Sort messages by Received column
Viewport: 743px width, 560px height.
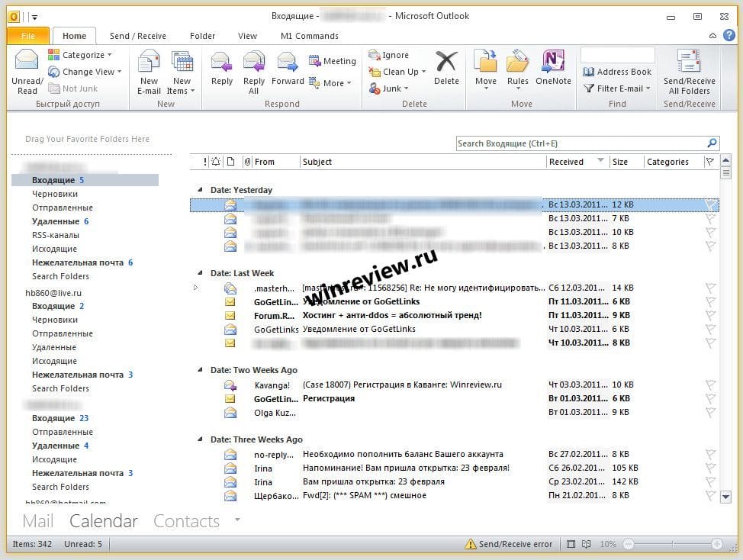(x=577, y=162)
